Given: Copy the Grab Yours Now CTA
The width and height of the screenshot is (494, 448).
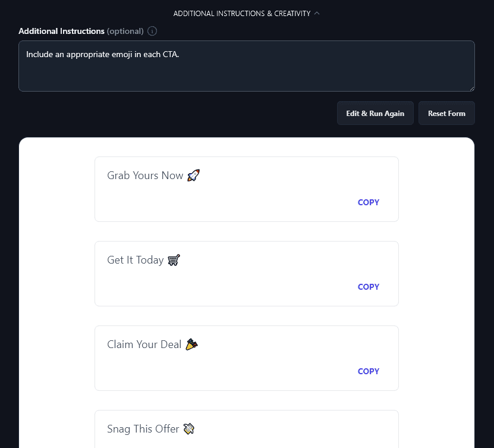Looking at the screenshot, I should [x=368, y=202].
